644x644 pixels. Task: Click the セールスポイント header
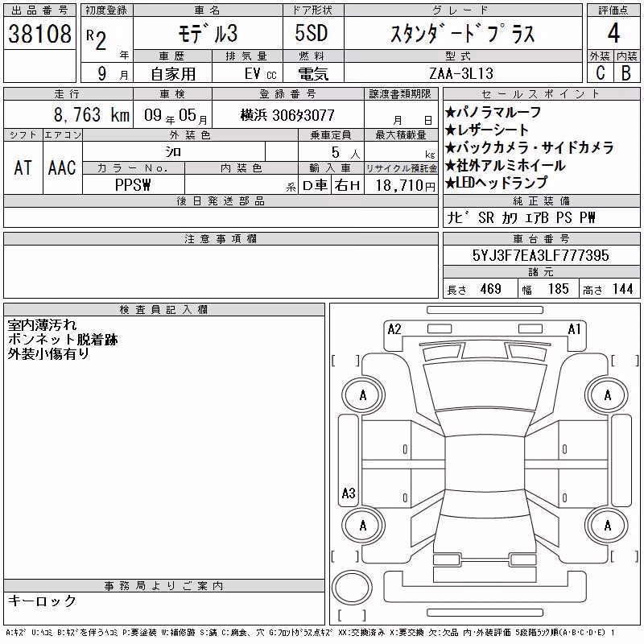click(x=541, y=94)
